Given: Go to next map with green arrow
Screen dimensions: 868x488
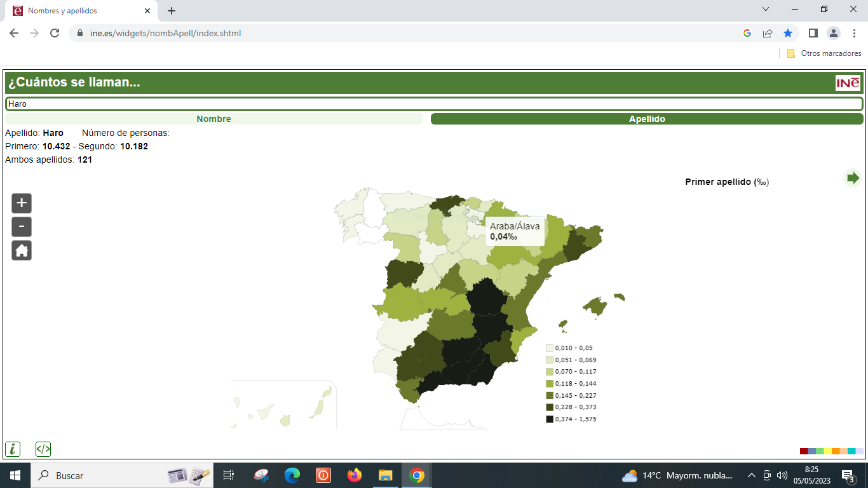Looking at the screenshot, I should coord(852,178).
